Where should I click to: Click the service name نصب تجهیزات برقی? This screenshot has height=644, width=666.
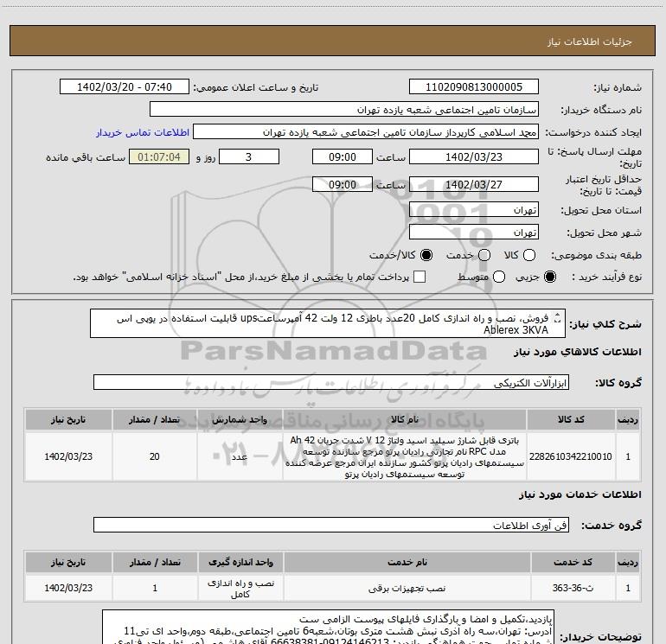pos(407,589)
